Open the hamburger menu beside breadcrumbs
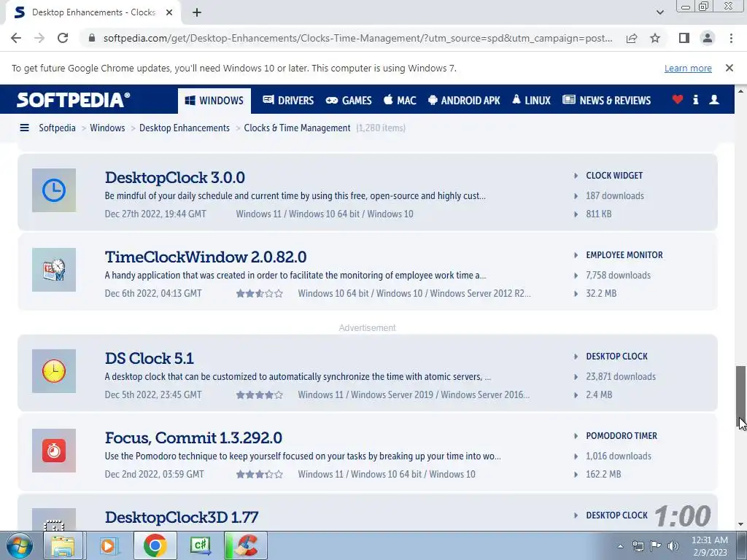 point(24,128)
